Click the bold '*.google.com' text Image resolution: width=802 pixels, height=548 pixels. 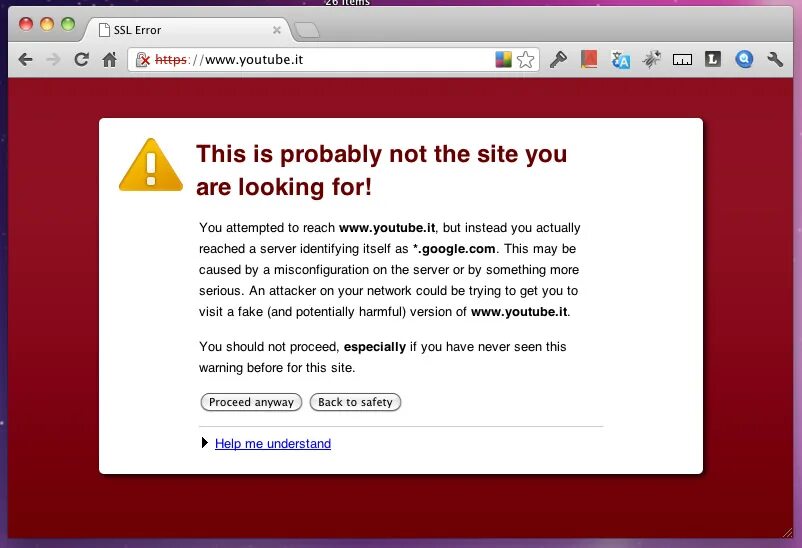click(x=454, y=249)
